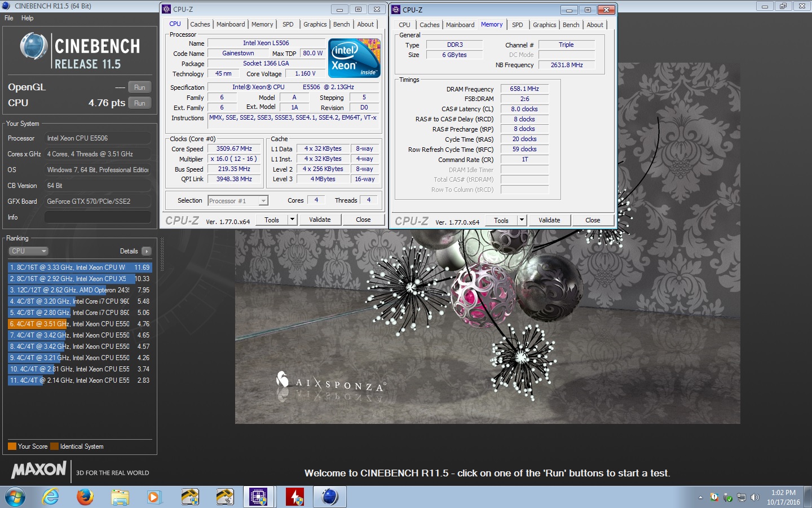The image size is (812, 508).
Task: Expand Tools dropdown arrow in right CPU-Z
Action: pyautogui.click(x=522, y=220)
